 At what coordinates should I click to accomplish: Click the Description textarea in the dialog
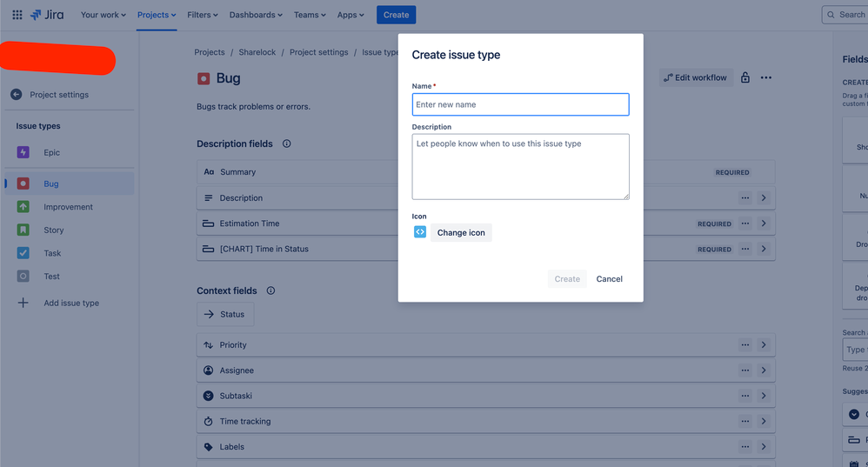(520, 167)
